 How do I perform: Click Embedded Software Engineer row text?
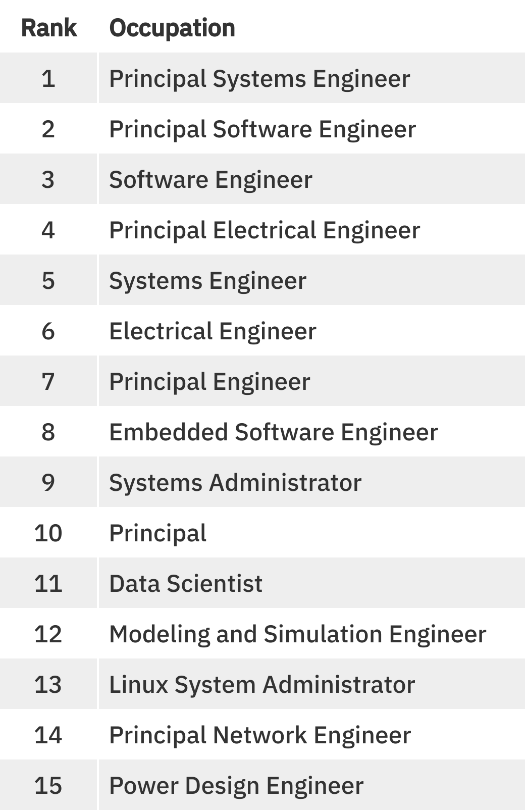coord(274,432)
